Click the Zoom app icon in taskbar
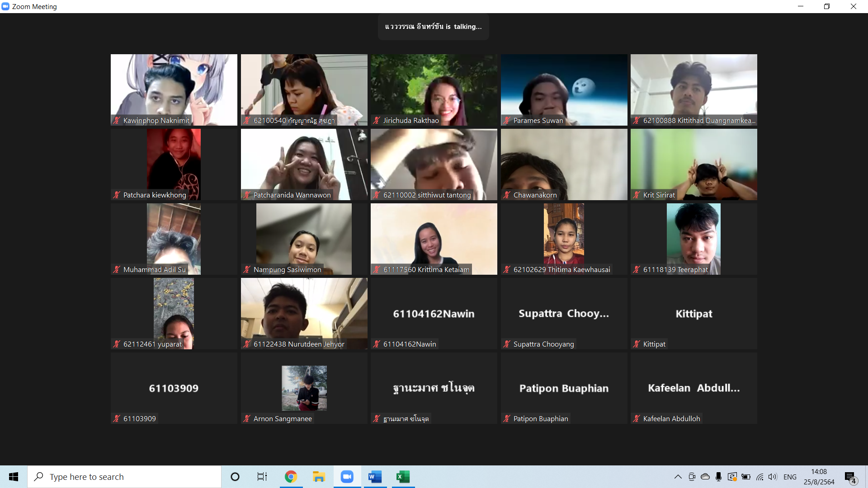Screen dimensions: 868x488 [347, 477]
